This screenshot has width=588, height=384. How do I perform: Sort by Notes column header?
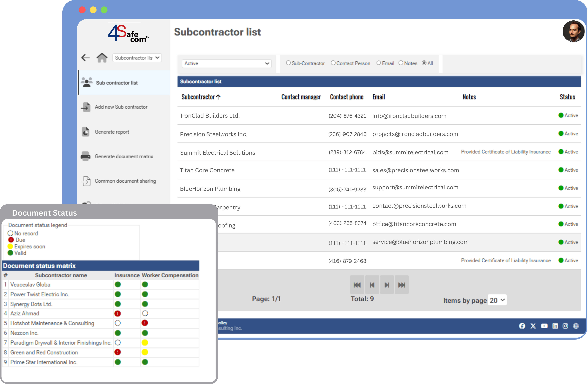point(469,97)
